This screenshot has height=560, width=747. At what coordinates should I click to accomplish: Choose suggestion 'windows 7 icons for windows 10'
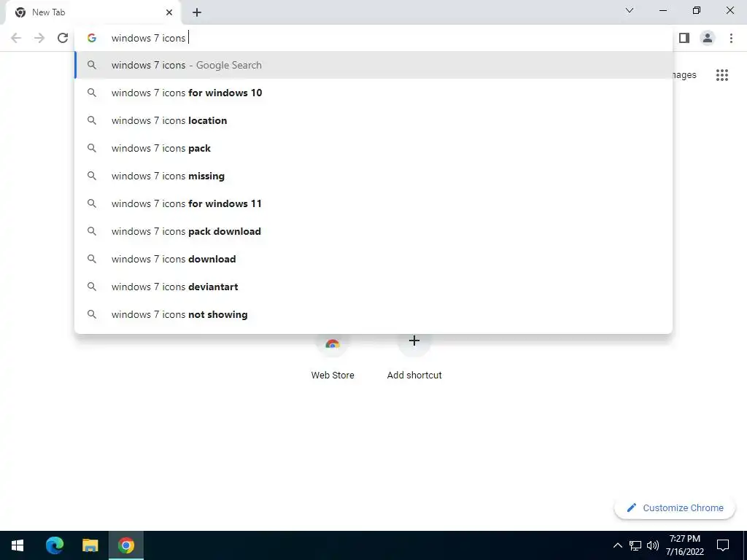pyautogui.click(x=374, y=93)
